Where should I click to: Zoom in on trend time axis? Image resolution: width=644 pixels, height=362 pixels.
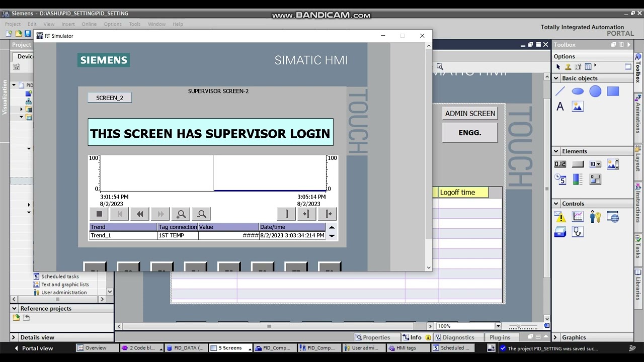(181, 214)
